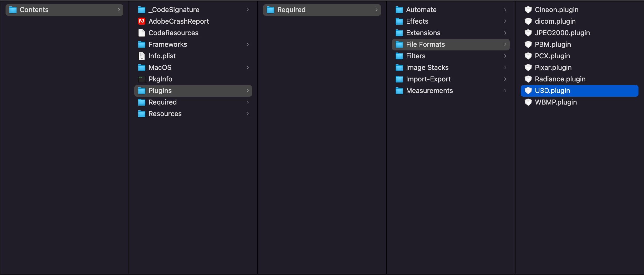The height and width of the screenshot is (275, 644).
Task: Select the U3D.plugin file name
Action: point(553,91)
